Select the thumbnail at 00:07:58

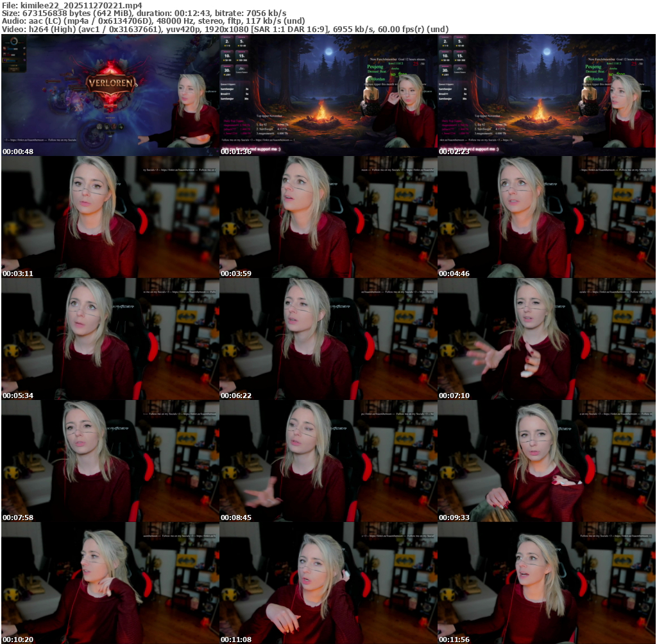tap(110, 461)
